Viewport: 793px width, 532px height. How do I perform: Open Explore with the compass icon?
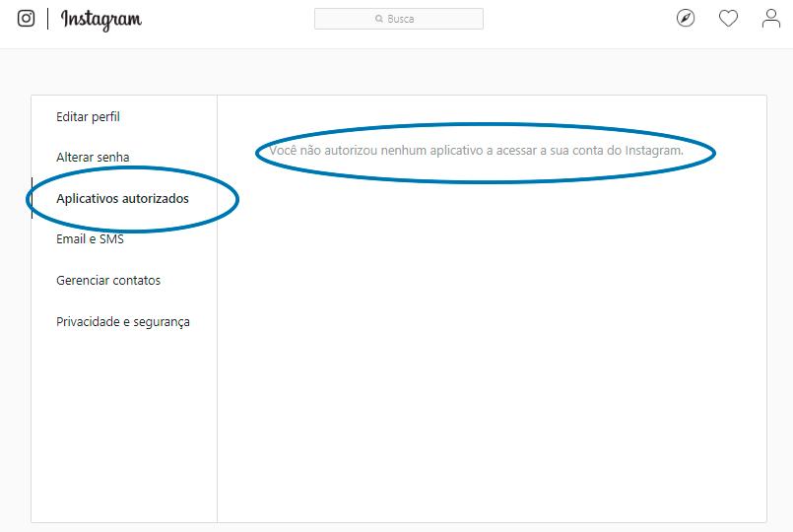[686, 18]
